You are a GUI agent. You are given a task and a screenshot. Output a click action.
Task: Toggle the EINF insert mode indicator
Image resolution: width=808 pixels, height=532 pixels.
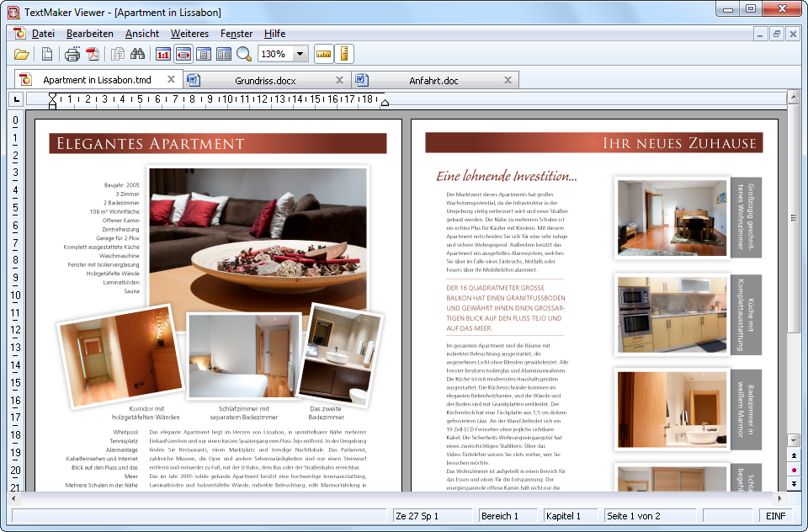[775, 516]
